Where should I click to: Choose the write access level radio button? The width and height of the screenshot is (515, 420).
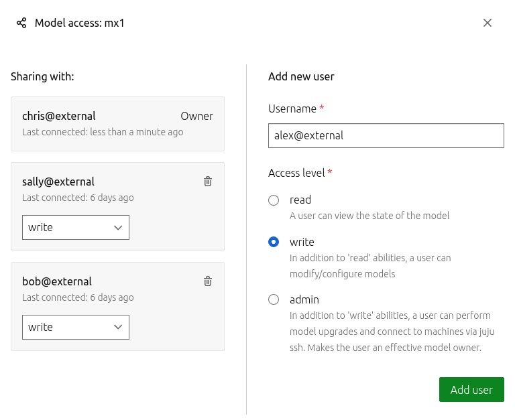[x=274, y=242]
